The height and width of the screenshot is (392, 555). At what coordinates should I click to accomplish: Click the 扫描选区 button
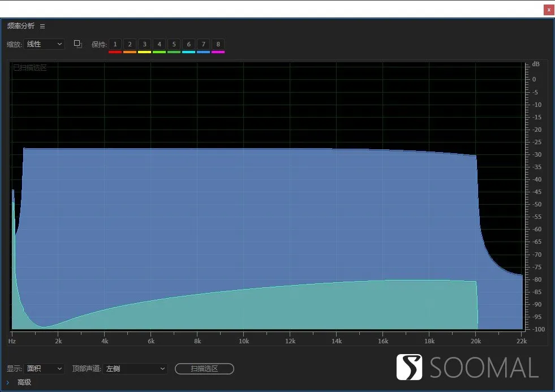click(204, 369)
